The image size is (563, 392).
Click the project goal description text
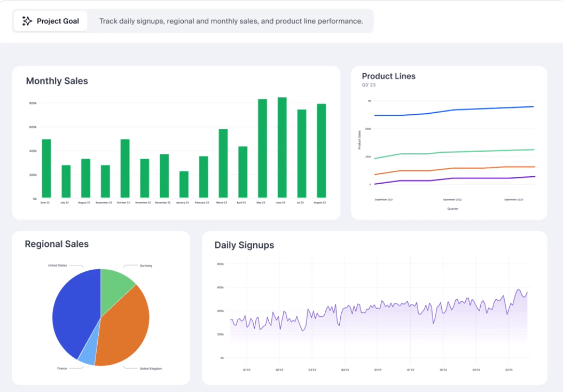(x=231, y=21)
